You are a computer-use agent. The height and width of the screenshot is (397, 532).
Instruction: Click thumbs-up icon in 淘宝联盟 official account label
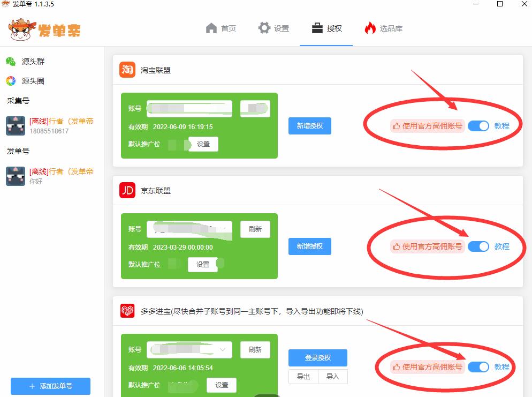(x=396, y=126)
